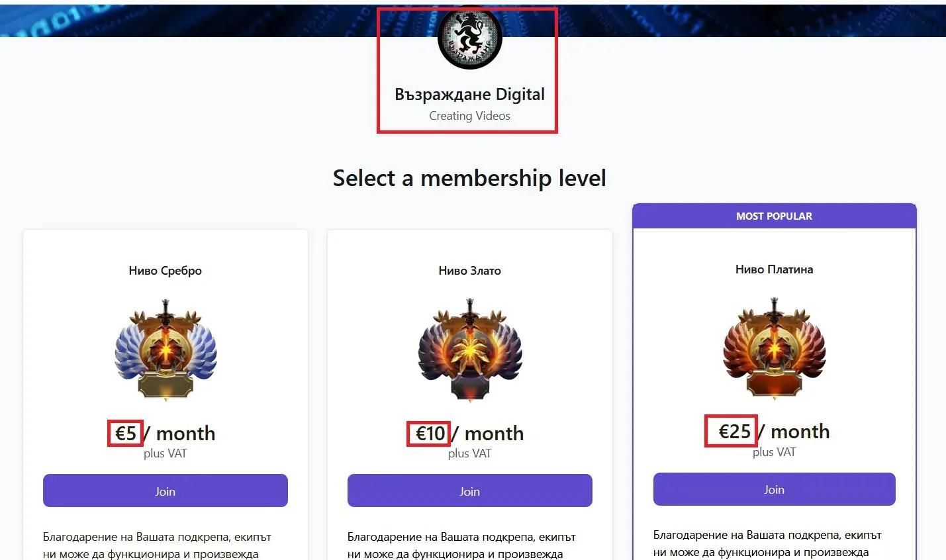Screen dimensions: 946x560
Task: Join the Ниво Платина tier
Action: tap(773, 489)
